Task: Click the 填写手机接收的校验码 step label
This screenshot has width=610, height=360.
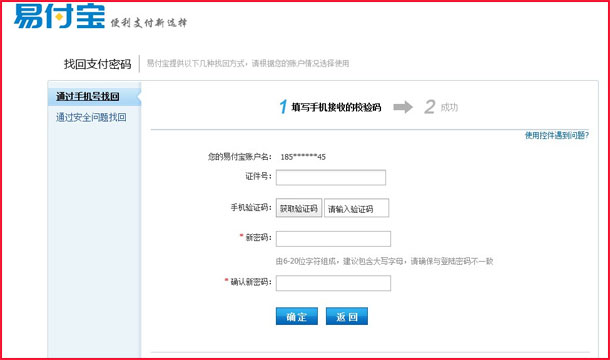Action: coord(337,107)
